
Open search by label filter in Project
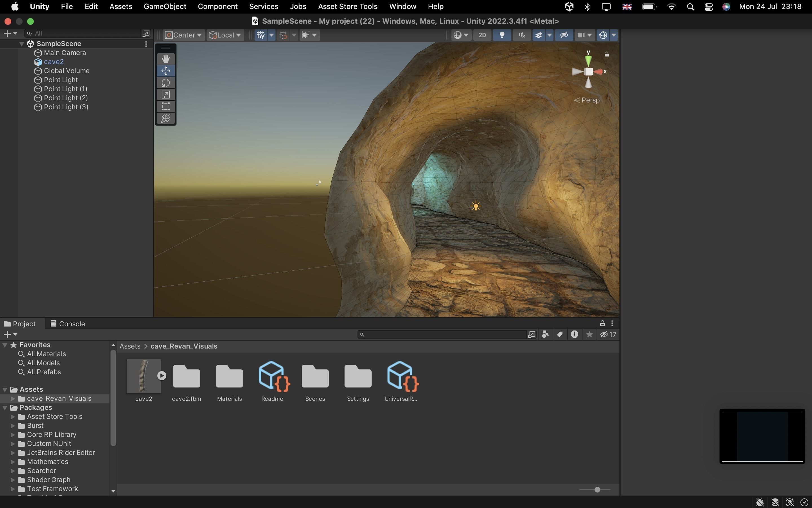560,334
